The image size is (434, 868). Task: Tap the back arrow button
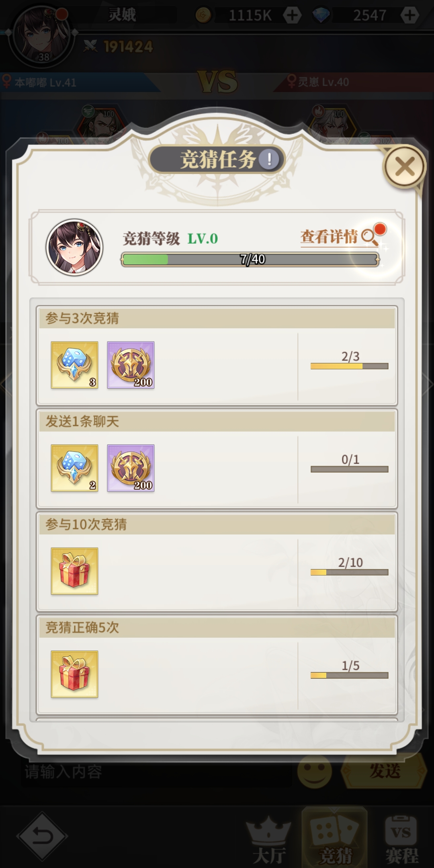[x=42, y=837]
